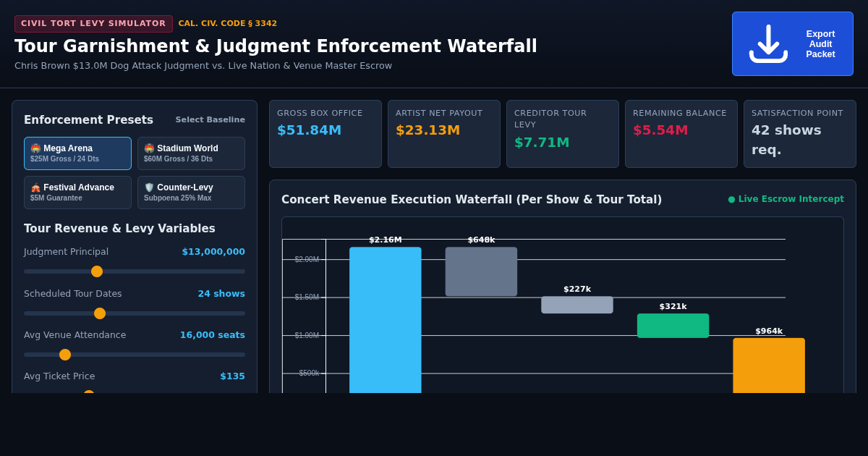
Task: Click the Gross Box Office $51.84M card
Action: pos(325,134)
